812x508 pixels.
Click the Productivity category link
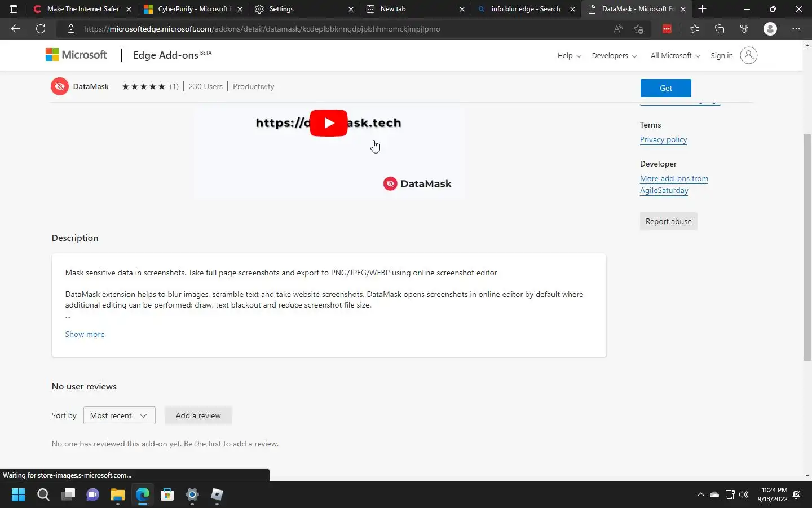[253, 86]
